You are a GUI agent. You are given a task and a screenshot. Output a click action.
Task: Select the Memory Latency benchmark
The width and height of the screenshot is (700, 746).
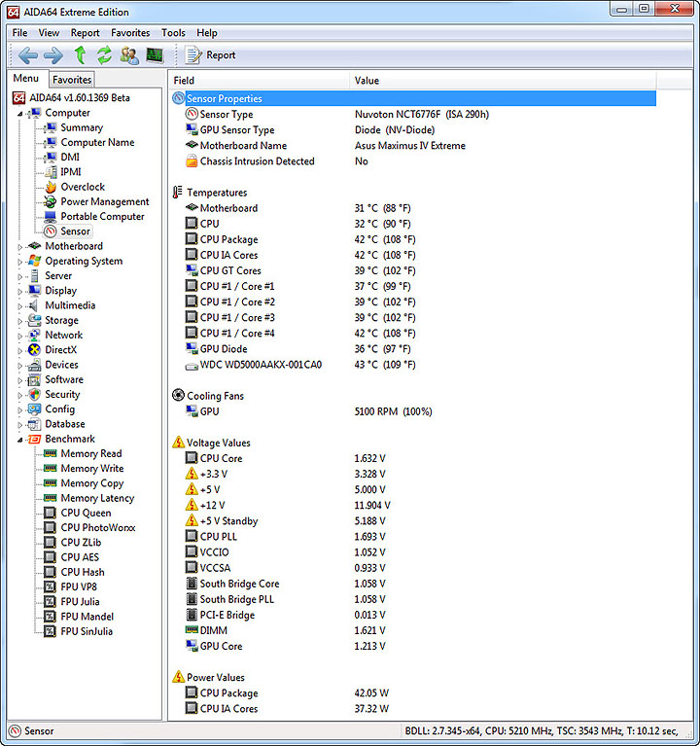pos(97,498)
